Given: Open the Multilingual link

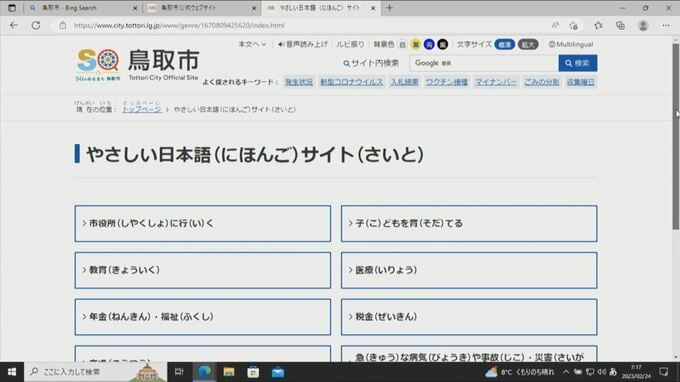Looking at the screenshot, I should [571, 44].
